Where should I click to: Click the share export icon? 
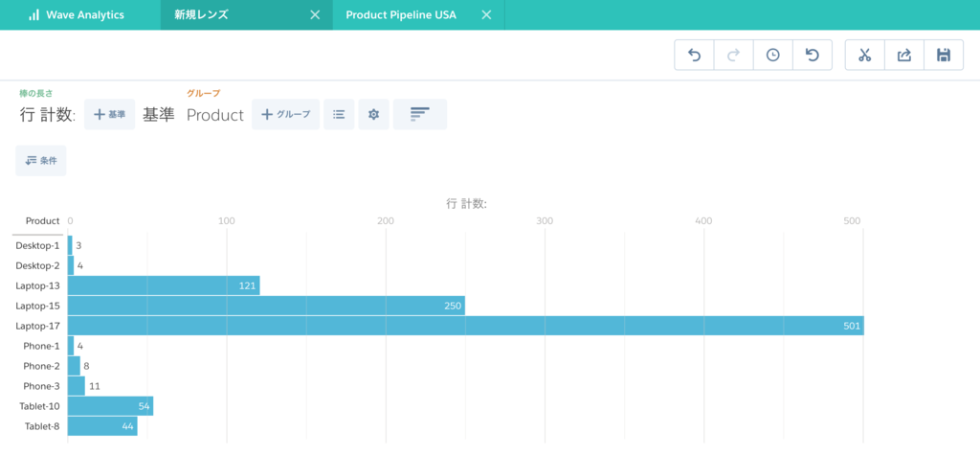(x=904, y=55)
